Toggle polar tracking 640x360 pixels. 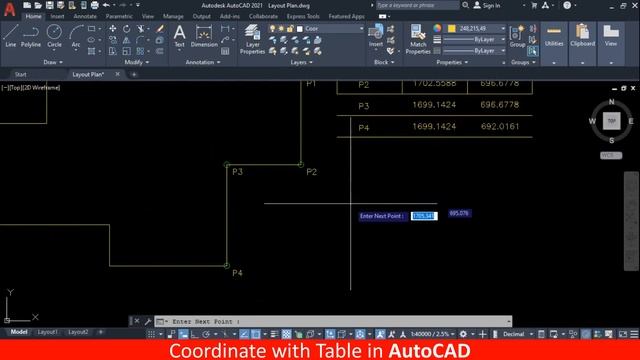pos(206,334)
